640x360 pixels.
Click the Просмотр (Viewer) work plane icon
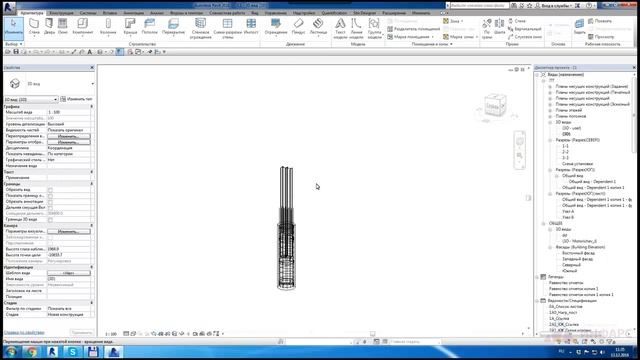(x=591, y=37)
